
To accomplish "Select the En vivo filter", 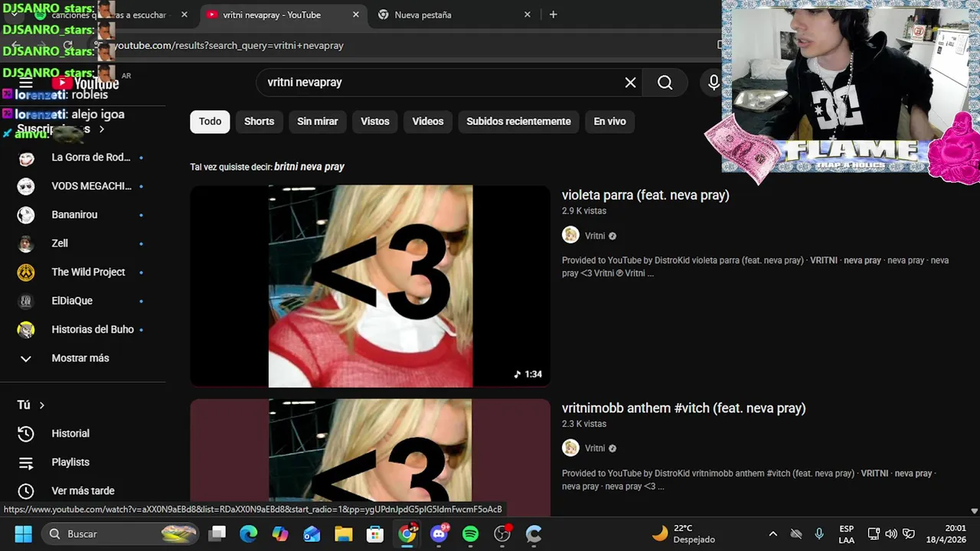I will [609, 122].
